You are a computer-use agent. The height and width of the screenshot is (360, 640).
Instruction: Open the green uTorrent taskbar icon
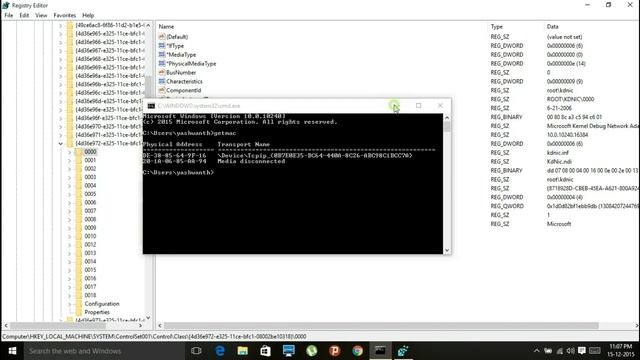(311, 351)
